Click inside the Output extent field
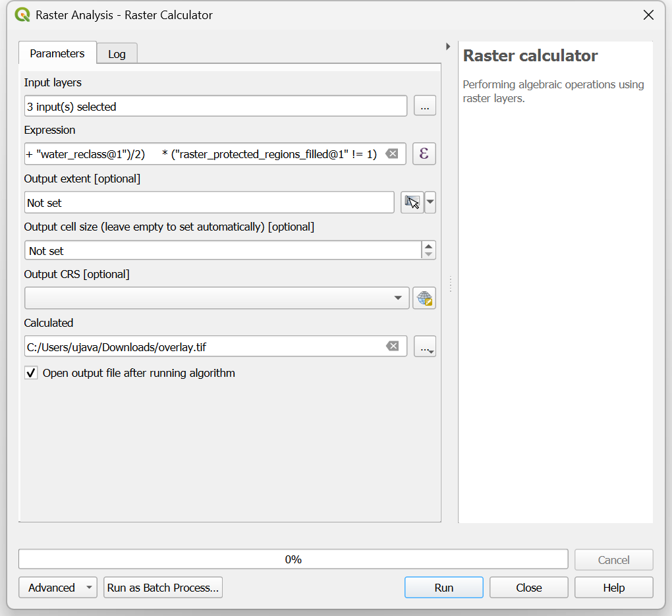 pyautogui.click(x=209, y=203)
